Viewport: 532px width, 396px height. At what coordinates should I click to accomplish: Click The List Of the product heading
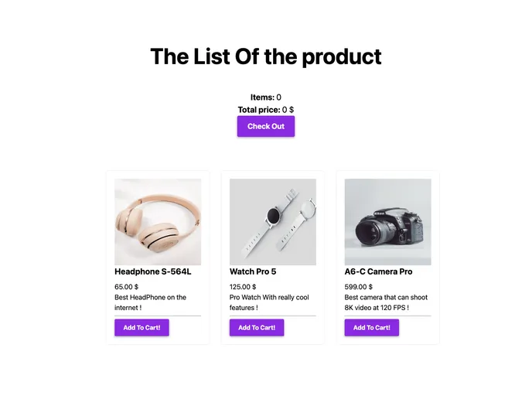[x=265, y=56]
